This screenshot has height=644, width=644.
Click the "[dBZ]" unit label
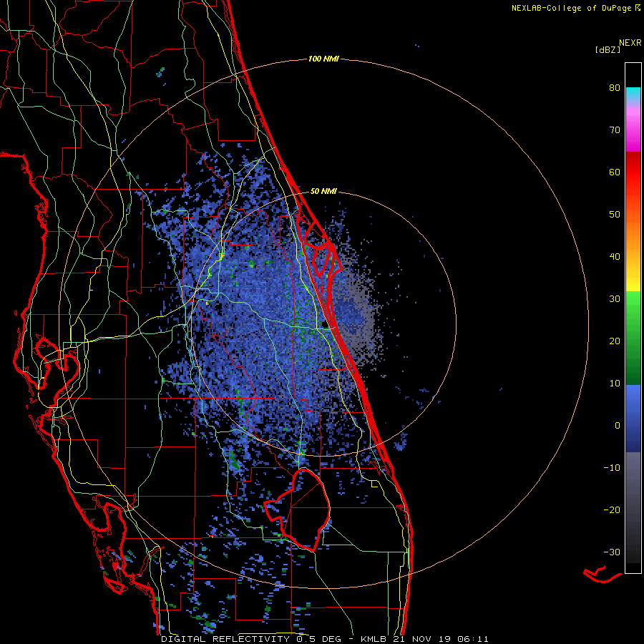coord(608,49)
